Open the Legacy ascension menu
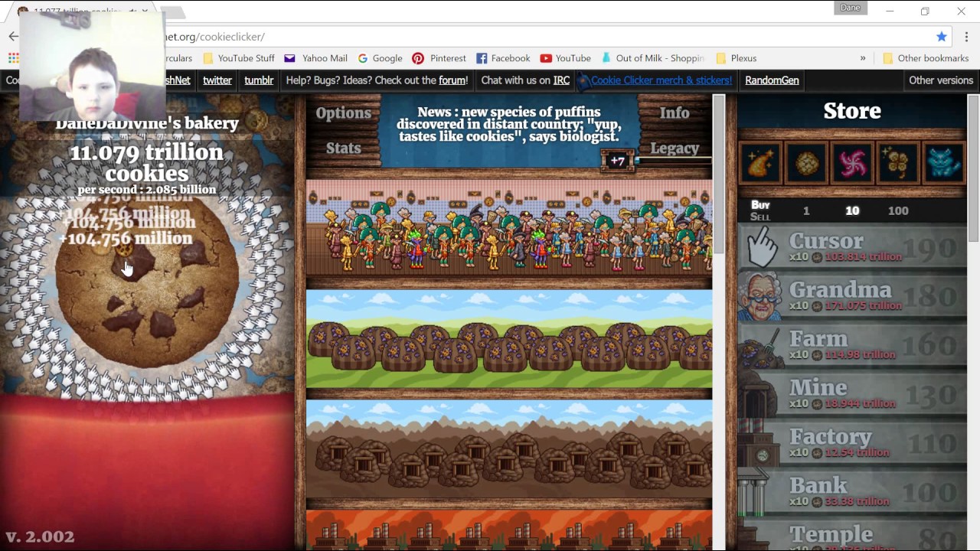 point(675,148)
